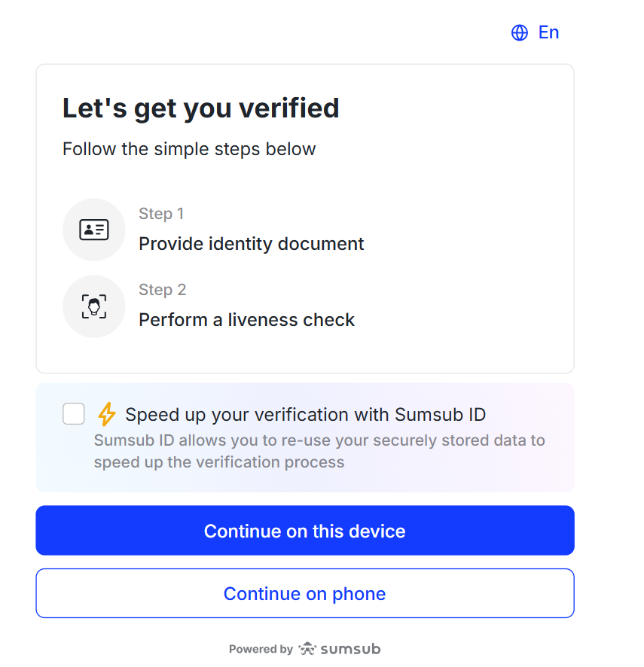The width and height of the screenshot is (644, 667).
Task: Select the identity document icon for Step 1
Action: click(x=93, y=230)
